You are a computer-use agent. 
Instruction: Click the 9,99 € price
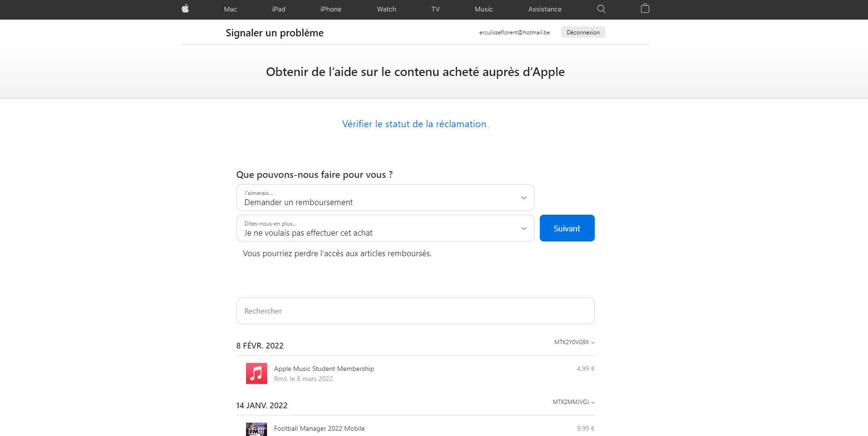point(585,428)
